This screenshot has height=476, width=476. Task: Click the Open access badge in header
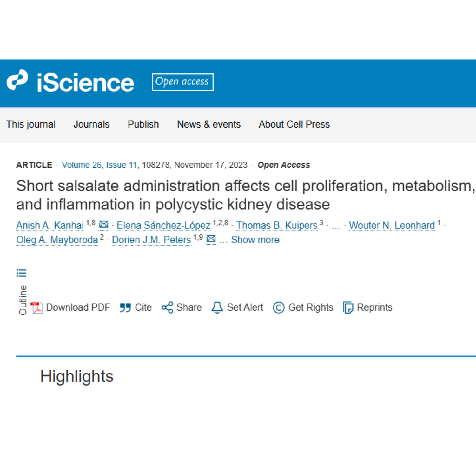tap(182, 82)
